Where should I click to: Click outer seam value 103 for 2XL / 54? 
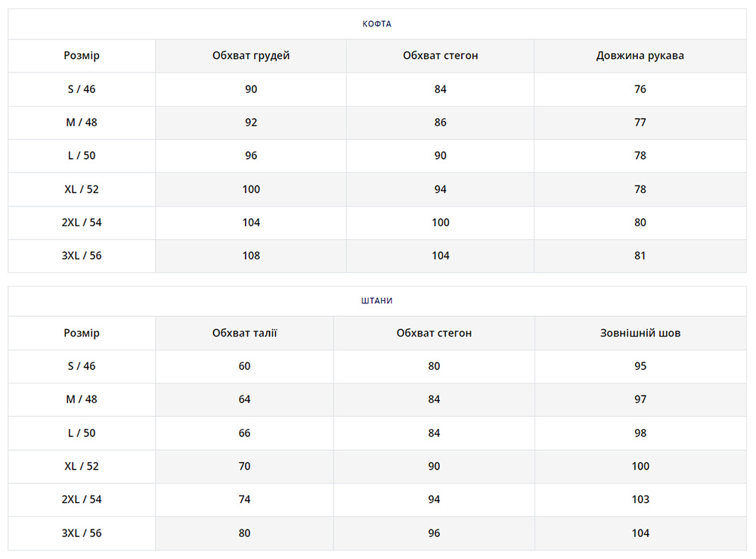(640, 499)
